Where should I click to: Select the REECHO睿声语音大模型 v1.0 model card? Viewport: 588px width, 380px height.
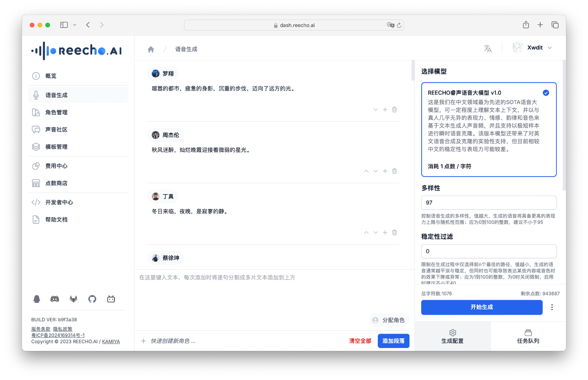click(x=489, y=129)
